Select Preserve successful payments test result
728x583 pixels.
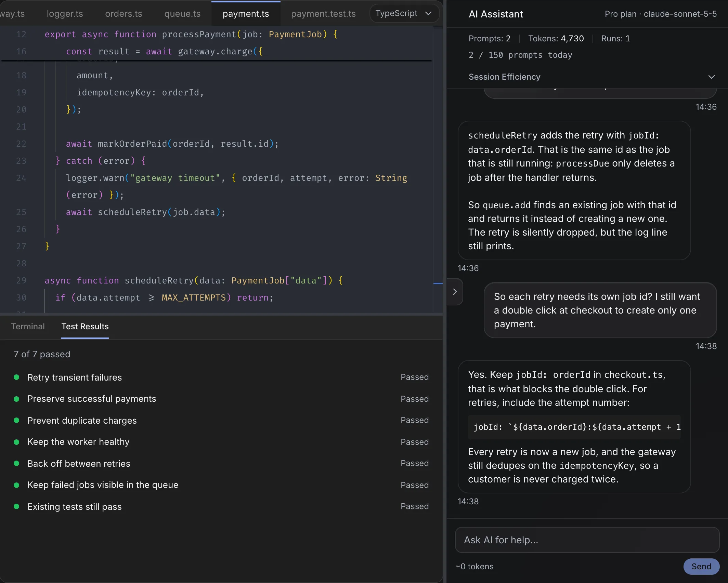(221, 399)
